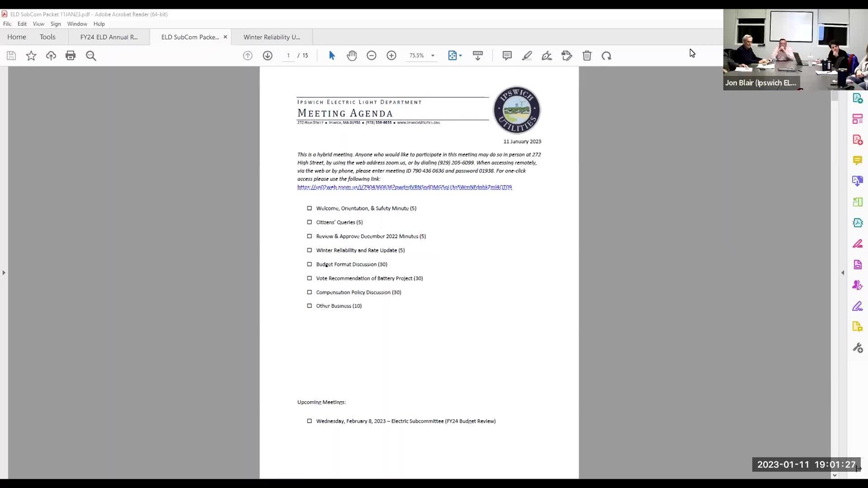Click the fit page icon
The image size is (868, 488).
(452, 56)
